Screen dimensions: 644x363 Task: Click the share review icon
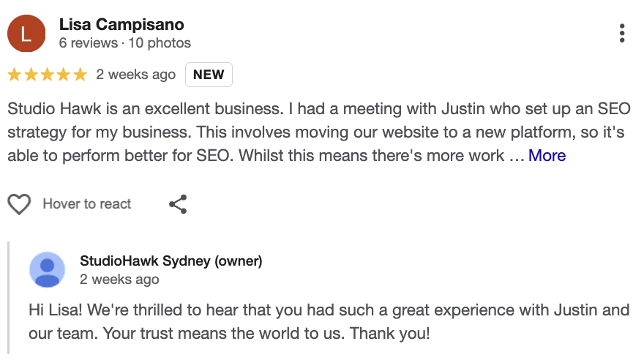point(178,204)
